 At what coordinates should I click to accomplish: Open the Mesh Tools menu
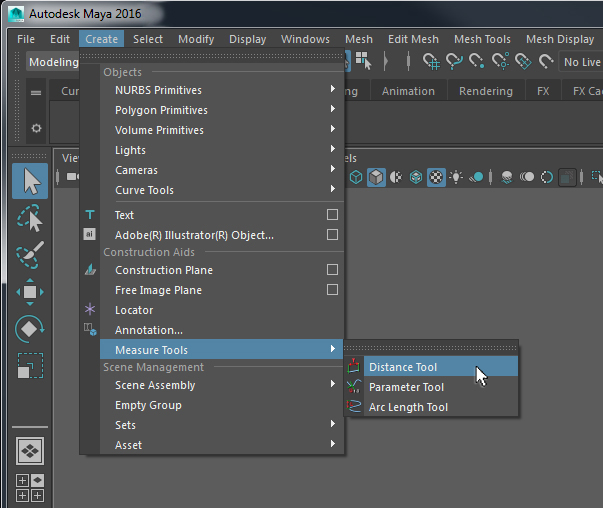[x=482, y=39]
